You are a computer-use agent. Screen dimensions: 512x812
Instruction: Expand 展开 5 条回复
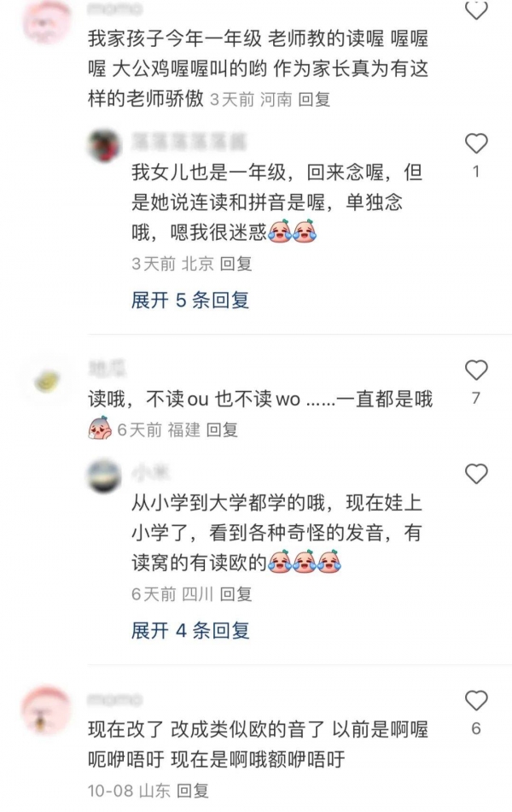pos(190,301)
